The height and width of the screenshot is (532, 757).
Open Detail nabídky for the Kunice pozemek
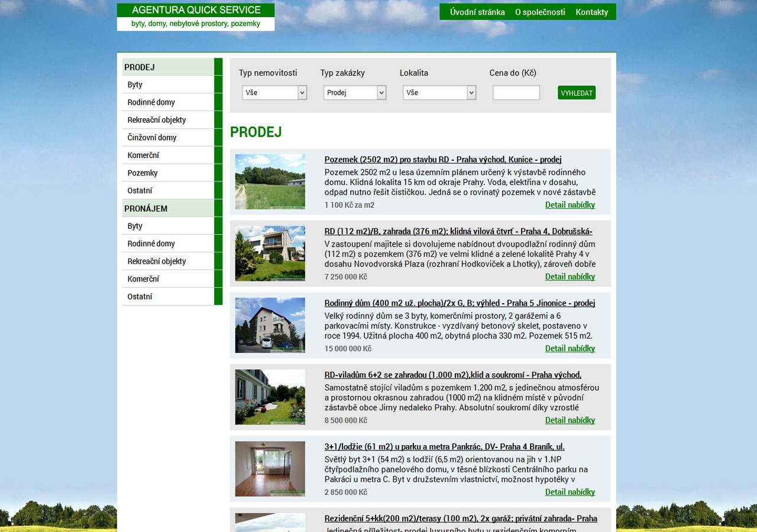(x=570, y=205)
